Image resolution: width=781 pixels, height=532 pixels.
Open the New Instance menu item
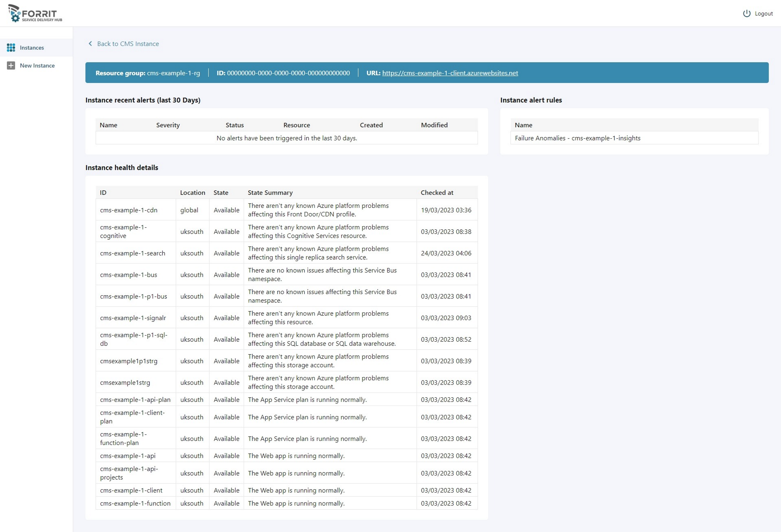(x=37, y=65)
